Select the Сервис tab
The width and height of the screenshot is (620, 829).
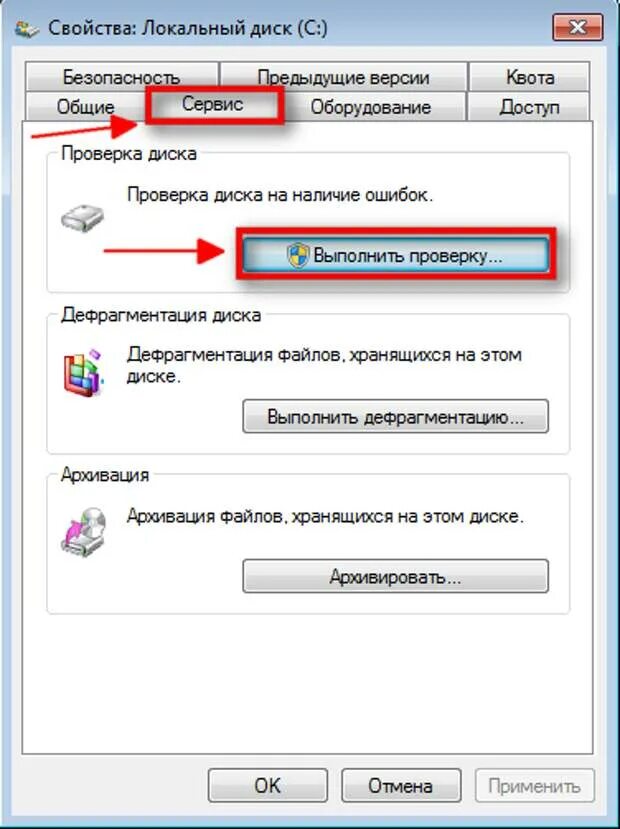point(213,104)
